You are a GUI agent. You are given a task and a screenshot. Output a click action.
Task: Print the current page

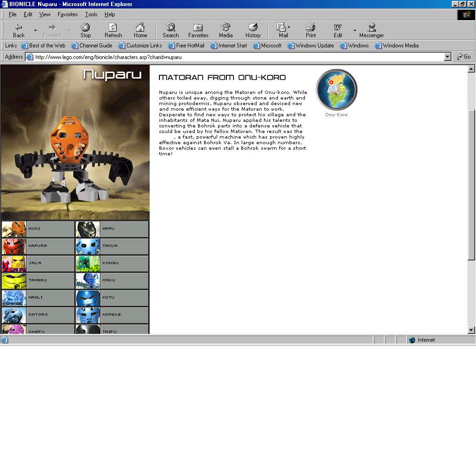coord(311,30)
